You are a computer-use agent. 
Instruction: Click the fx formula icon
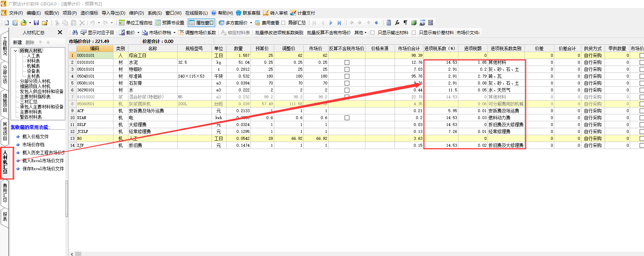[x=397, y=23]
